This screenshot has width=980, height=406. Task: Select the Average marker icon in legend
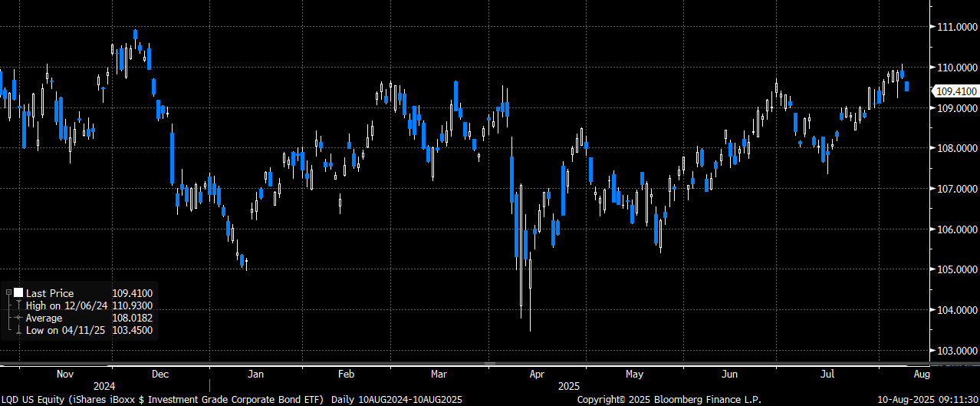click(x=18, y=318)
